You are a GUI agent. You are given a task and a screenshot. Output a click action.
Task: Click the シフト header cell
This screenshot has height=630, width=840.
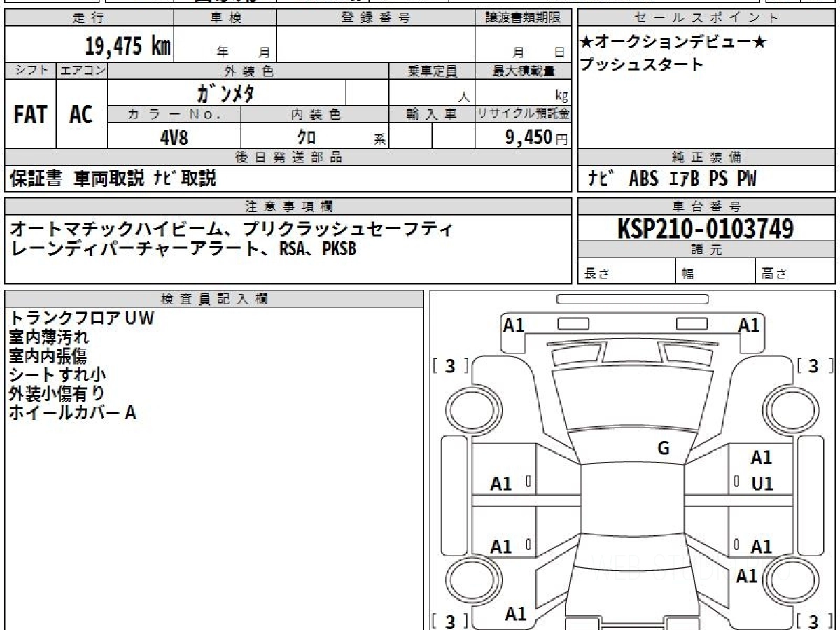coord(31,71)
